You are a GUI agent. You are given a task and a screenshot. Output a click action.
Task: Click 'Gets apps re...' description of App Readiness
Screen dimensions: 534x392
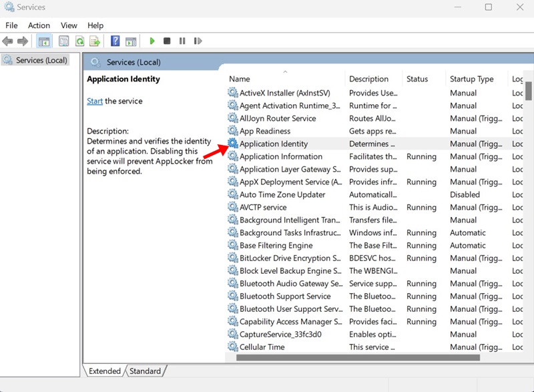coord(372,131)
